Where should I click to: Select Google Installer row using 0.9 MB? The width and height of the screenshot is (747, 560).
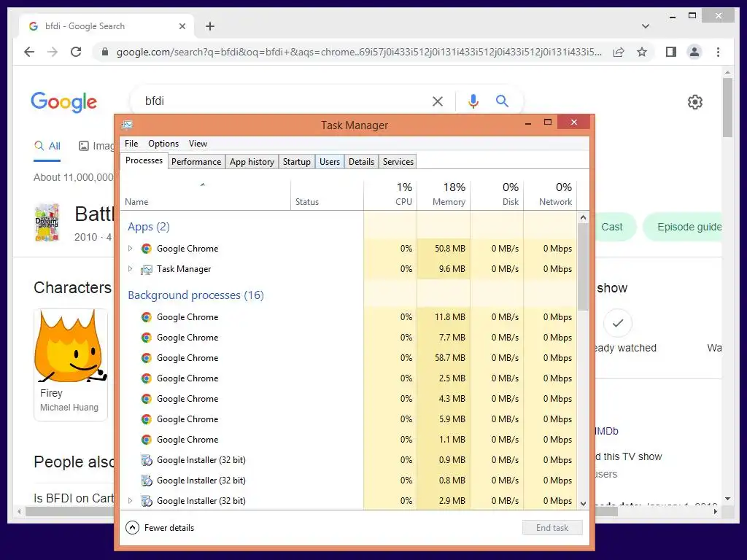349,460
